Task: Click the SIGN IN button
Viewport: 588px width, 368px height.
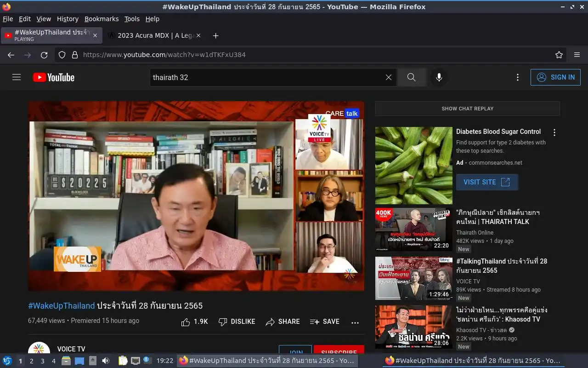Action: coord(555,77)
